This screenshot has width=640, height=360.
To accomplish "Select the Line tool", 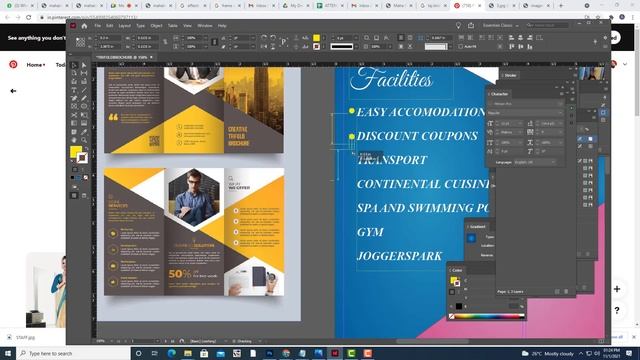I will (x=84, y=90).
